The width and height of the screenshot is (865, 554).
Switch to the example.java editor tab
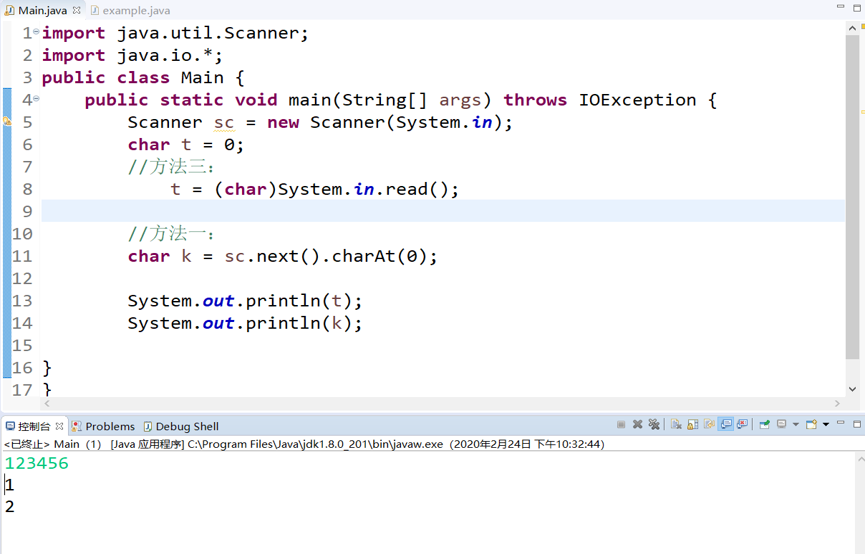point(135,10)
